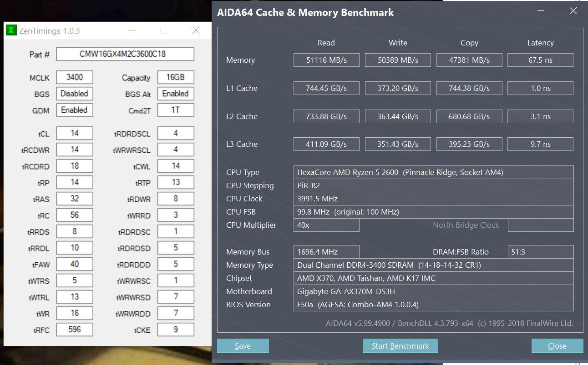588x365 pixels.
Task: Click CPU Multiplier value 40x
Action: coord(326,225)
